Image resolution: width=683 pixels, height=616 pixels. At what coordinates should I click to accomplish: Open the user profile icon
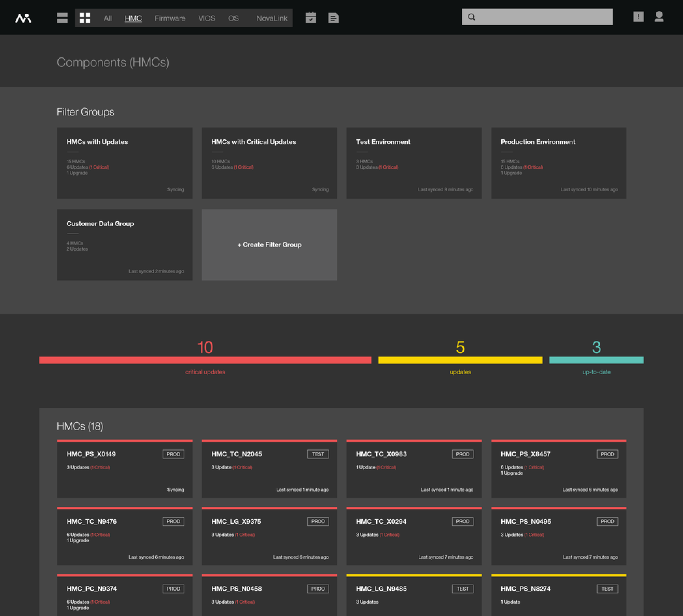[659, 17]
